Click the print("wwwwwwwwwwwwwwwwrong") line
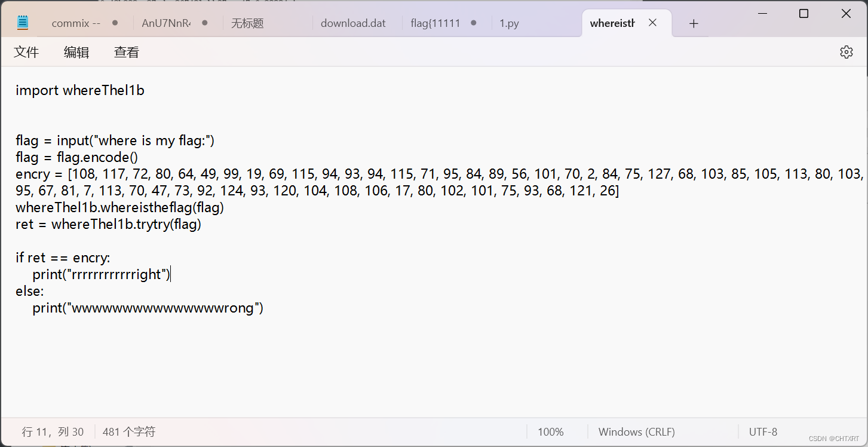 148,308
